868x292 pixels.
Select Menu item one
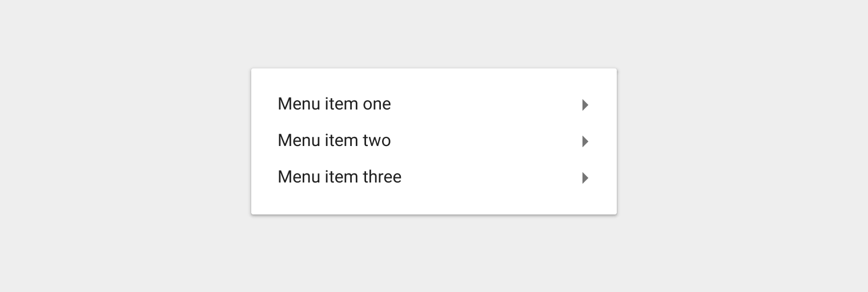tap(434, 105)
